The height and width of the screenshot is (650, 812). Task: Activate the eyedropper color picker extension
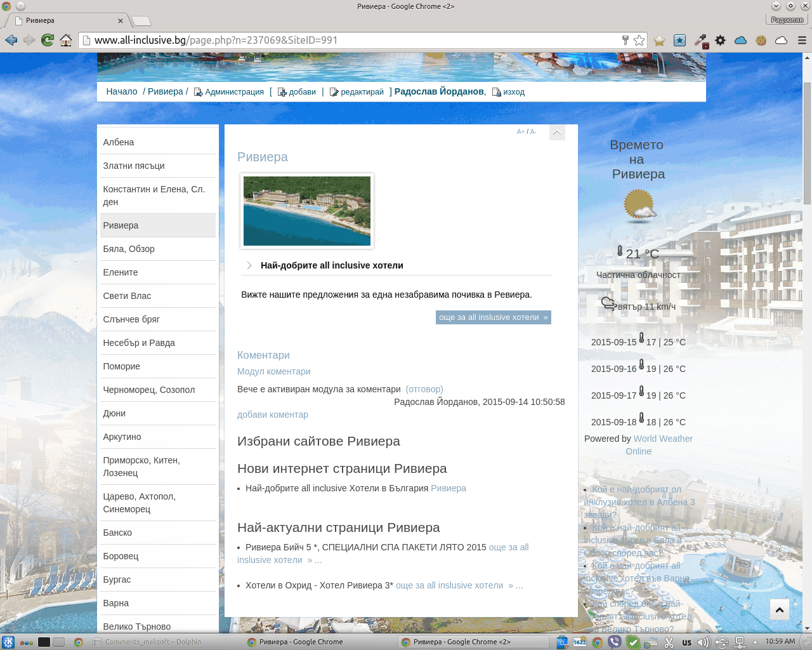700,40
